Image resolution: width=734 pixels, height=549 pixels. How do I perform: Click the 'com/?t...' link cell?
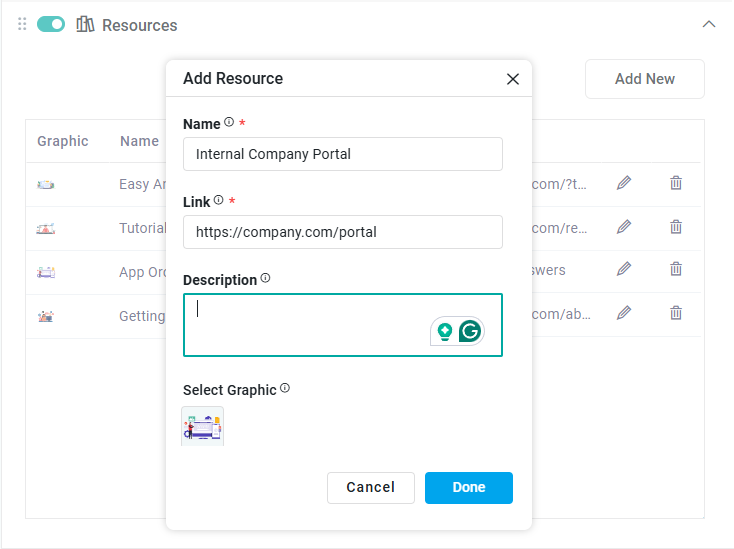tap(559, 184)
